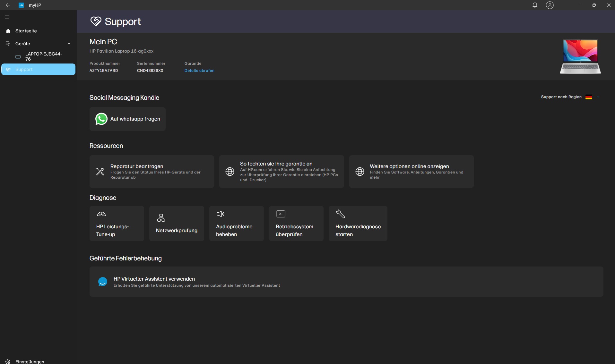615x364 pixels.
Task: Click the WhatsApp logo icon
Action: click(101, 119)
